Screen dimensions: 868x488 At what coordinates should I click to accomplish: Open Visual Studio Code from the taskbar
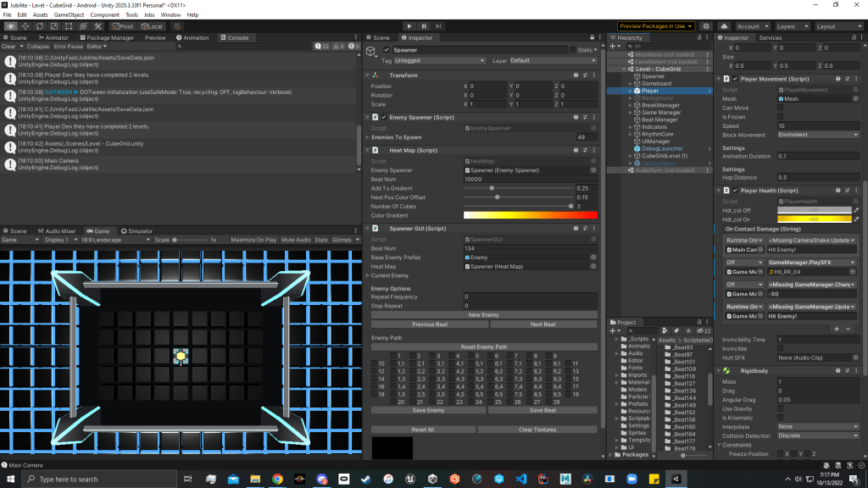(521, 479)
